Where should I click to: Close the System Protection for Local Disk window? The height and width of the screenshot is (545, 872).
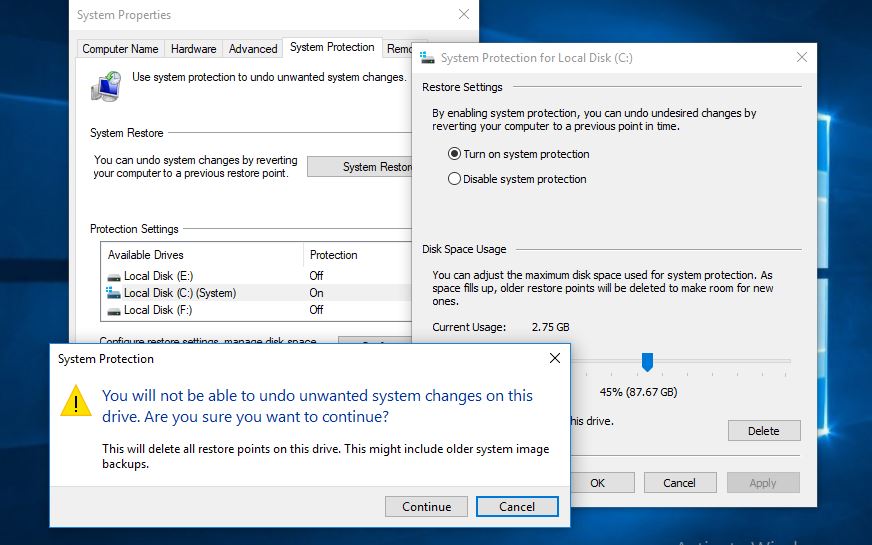801,57
